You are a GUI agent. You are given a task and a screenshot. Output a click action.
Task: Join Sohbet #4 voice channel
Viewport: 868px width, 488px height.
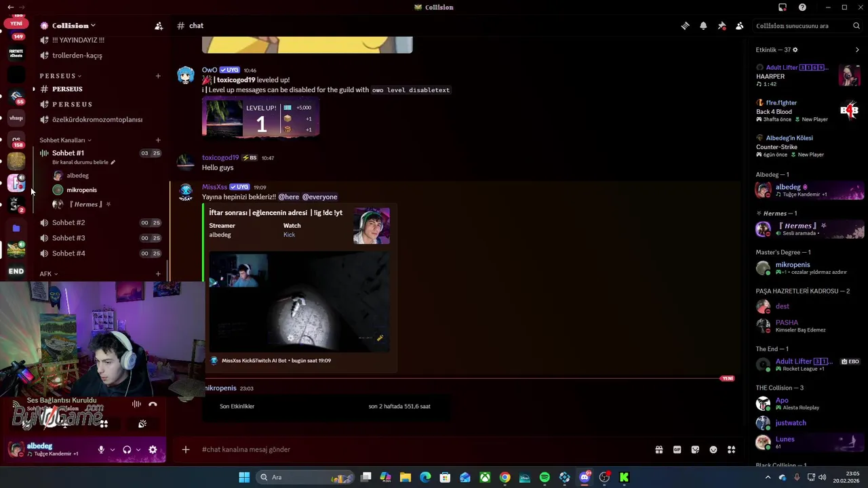point(98,253)
